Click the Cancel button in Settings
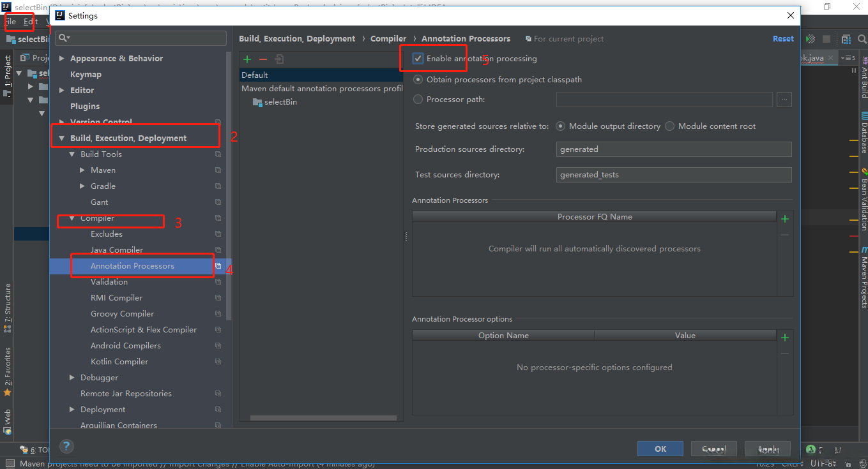 click(x=714, y=449)
